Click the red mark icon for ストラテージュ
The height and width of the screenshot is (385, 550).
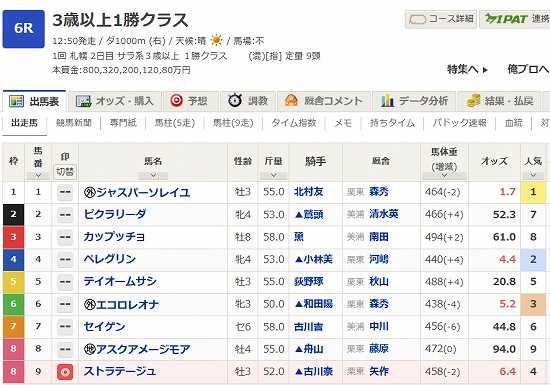65,372
